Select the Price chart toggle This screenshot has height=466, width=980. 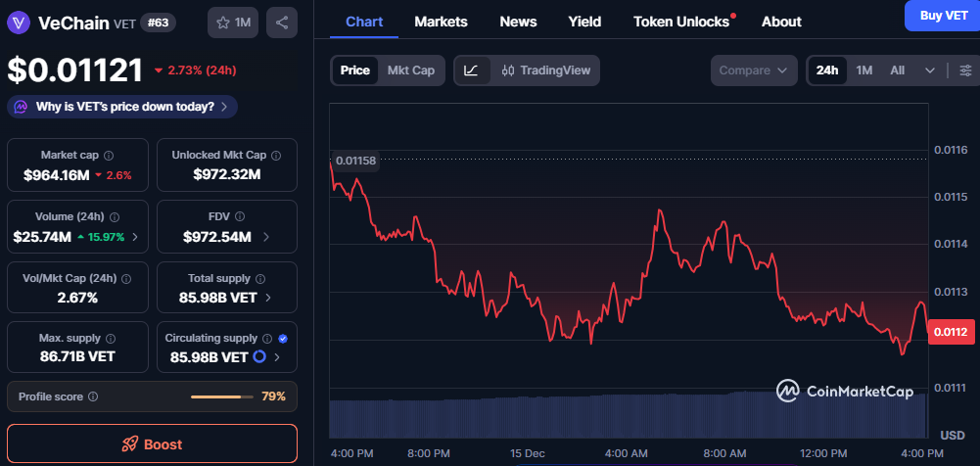[354, 70]
